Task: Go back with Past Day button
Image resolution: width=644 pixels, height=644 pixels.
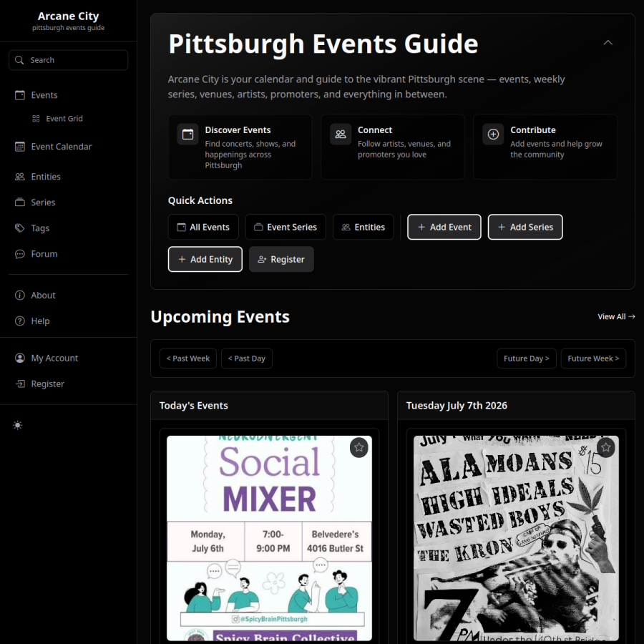Action: [247, 358]
